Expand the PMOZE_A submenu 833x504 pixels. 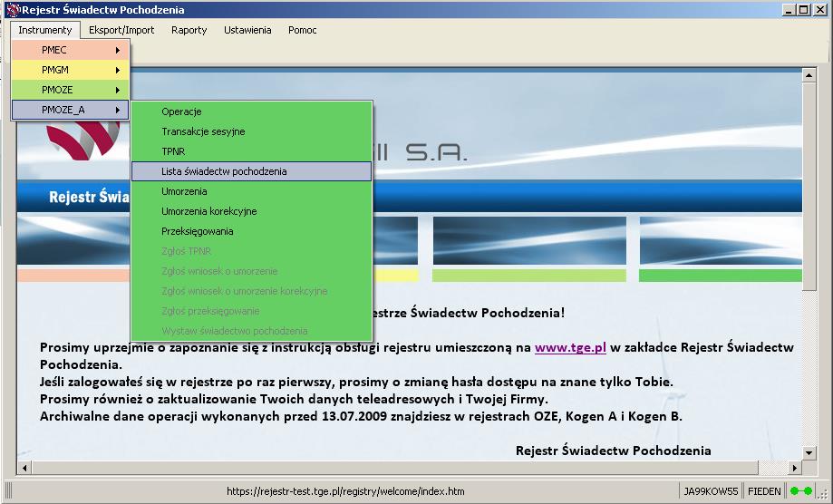70,110
